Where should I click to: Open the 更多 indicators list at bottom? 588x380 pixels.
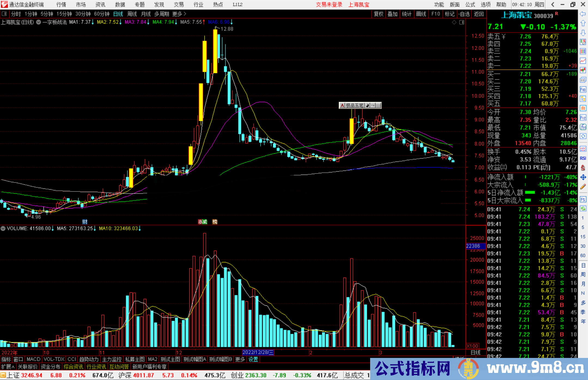pos(240,360)
